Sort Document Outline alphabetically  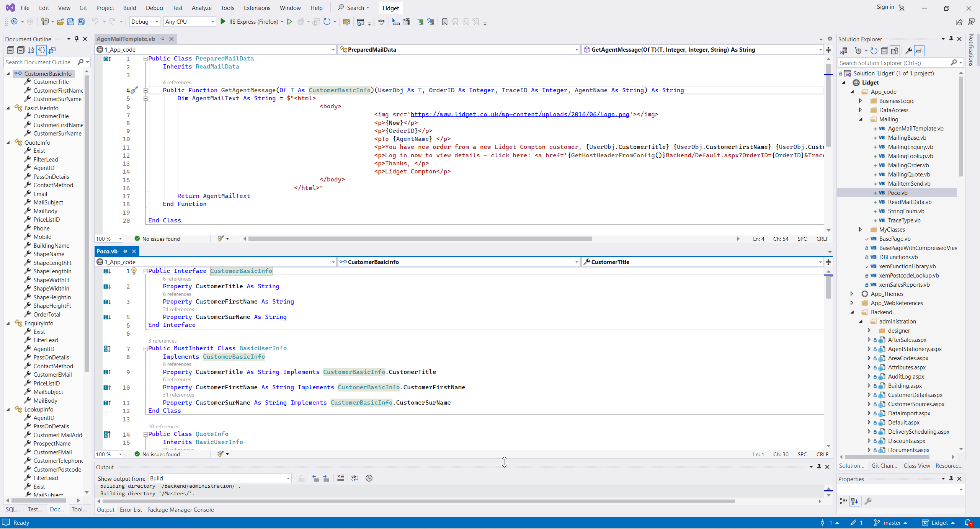click(31, 50)
